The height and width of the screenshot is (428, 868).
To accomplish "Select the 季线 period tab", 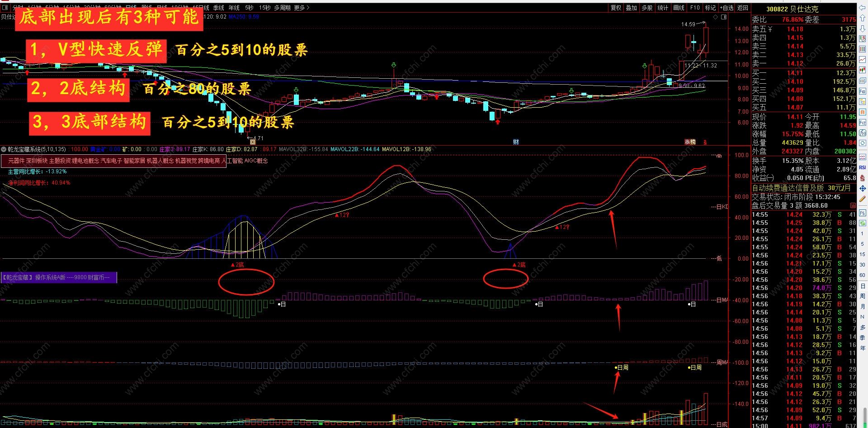I will (219, 8).
